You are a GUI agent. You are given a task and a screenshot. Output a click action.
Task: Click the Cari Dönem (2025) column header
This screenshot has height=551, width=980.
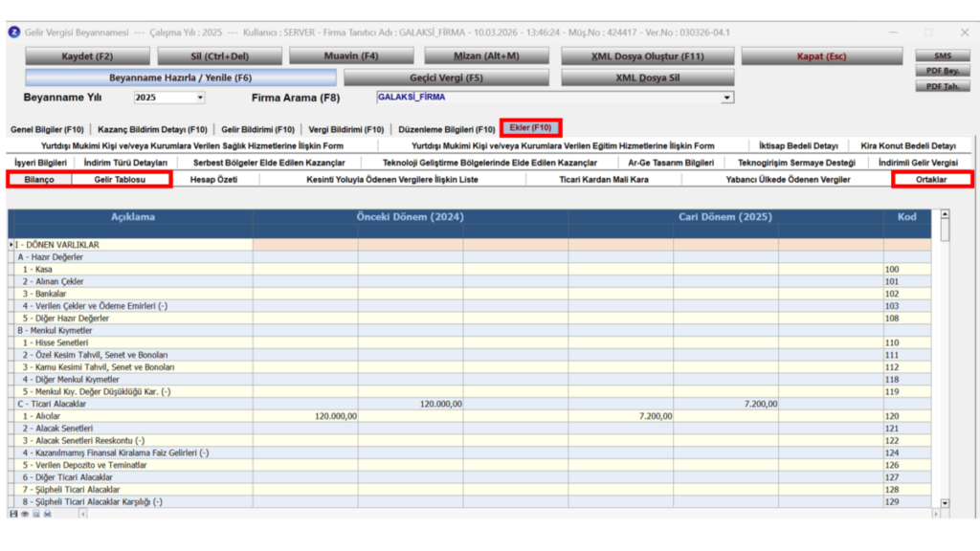point(725,217)
